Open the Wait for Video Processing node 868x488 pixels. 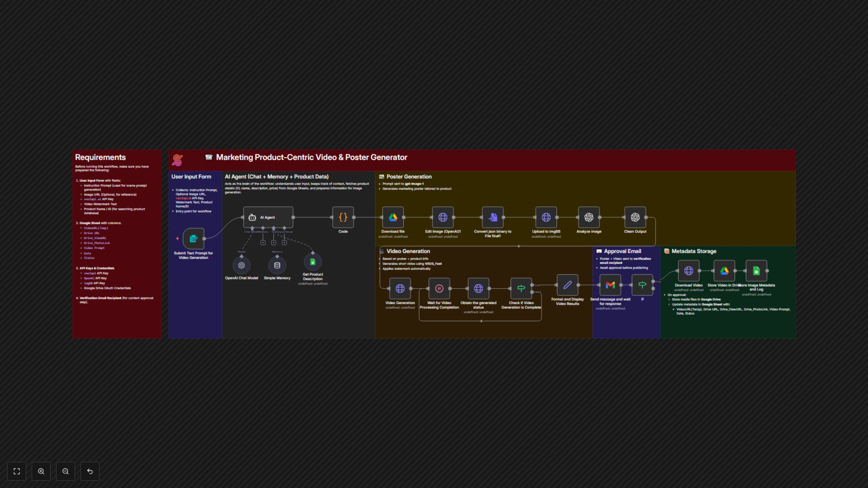pyautogui.click(x=439, y=288)
